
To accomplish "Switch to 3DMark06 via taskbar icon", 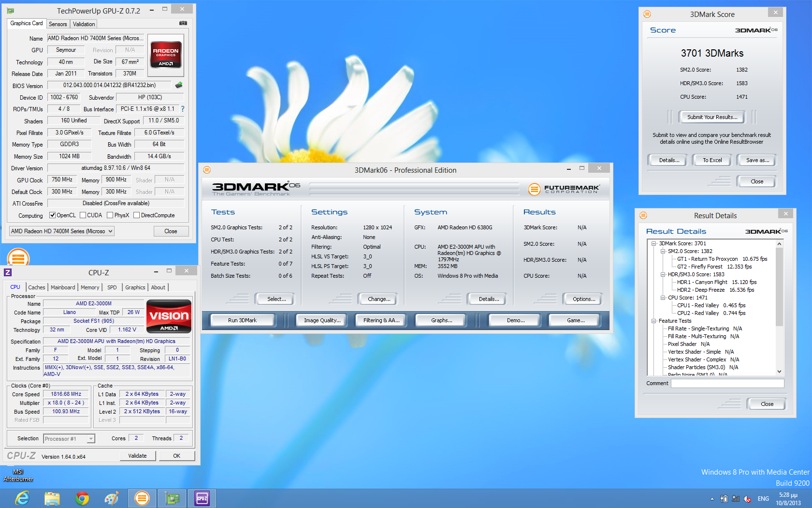I will coord(142,498).
